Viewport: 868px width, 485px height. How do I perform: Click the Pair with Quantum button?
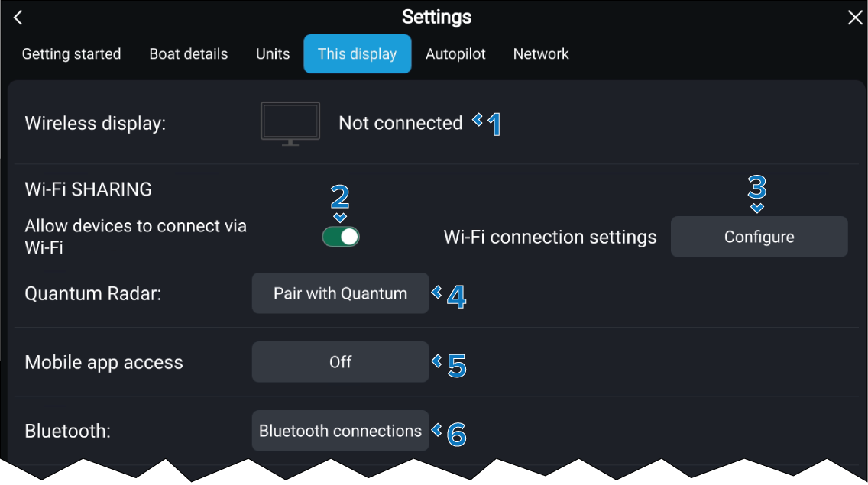(340, 293)
